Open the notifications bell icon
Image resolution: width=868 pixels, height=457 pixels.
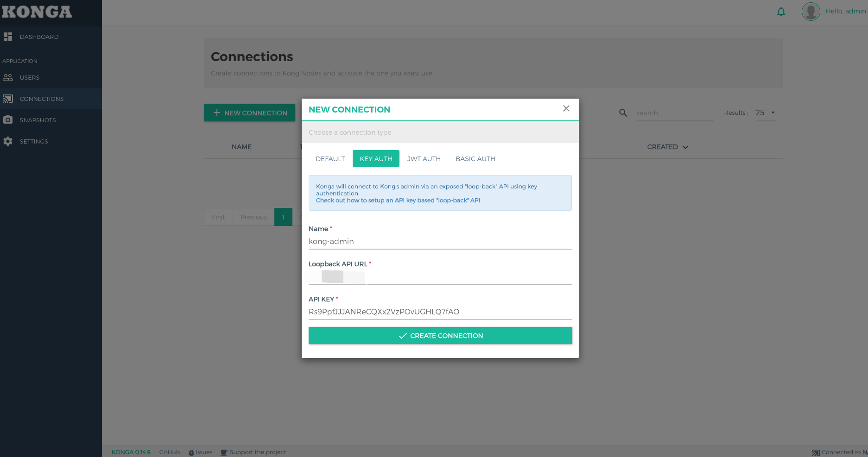(x=781, y=12)
